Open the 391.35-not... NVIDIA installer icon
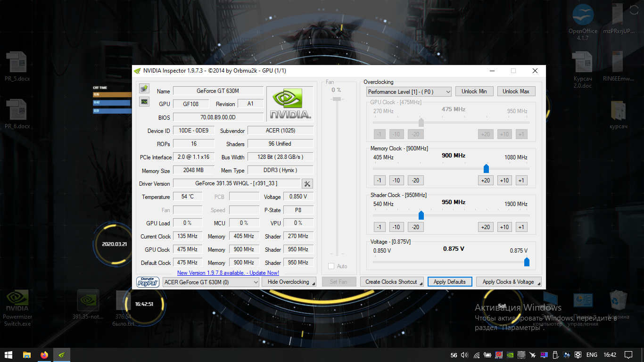Screen dimensions: 644x362 click(88, 305)
